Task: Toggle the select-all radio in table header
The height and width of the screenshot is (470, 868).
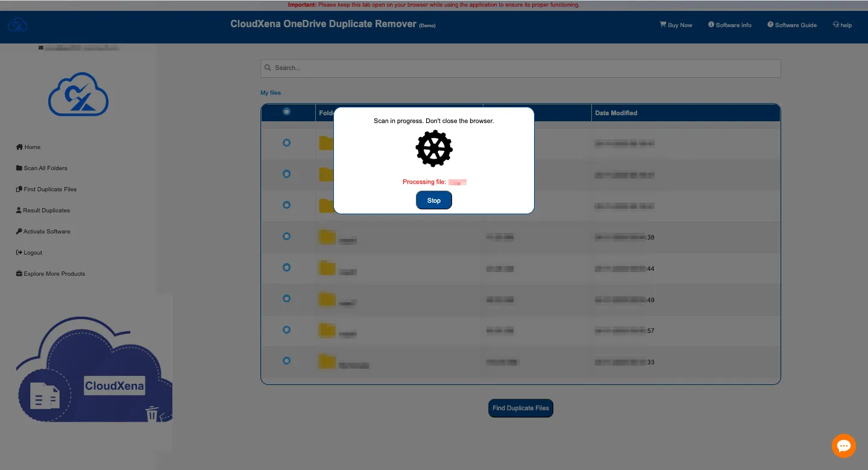Action: [286, 112]
